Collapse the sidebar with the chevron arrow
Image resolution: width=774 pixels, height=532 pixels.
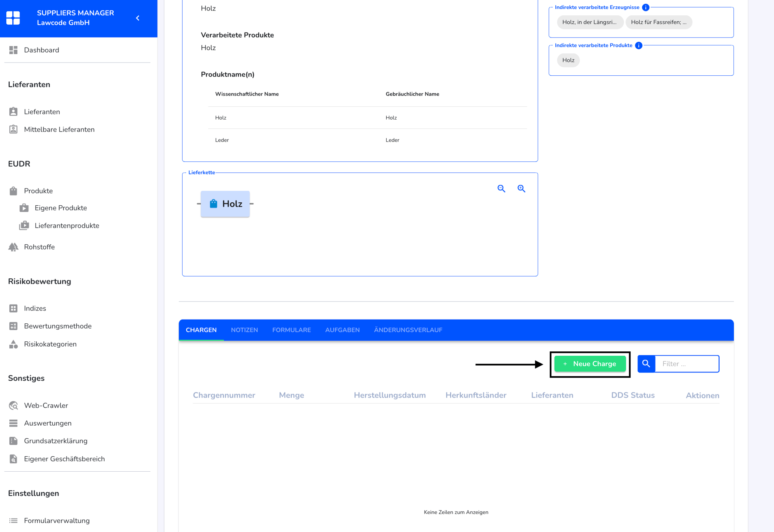(x=138, y=18)
